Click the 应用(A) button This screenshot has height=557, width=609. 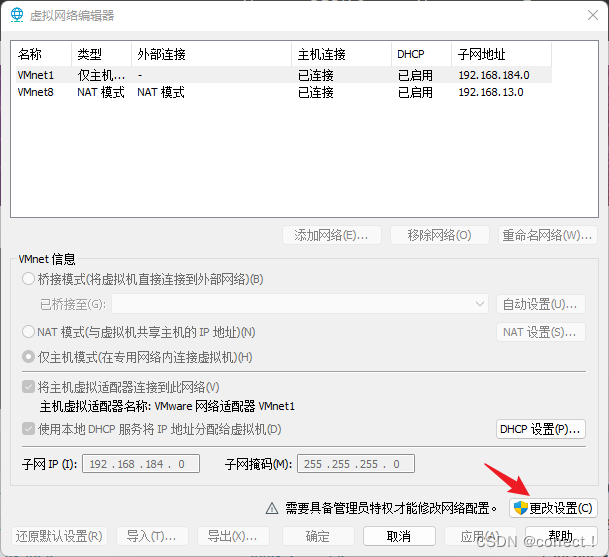480,536
